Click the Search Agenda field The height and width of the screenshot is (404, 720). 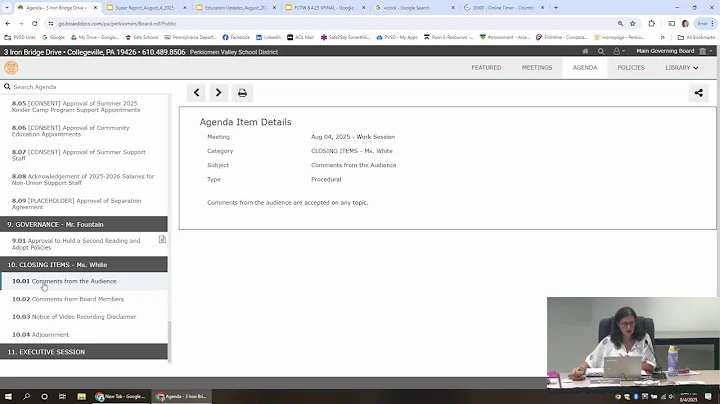pos(85,87)
